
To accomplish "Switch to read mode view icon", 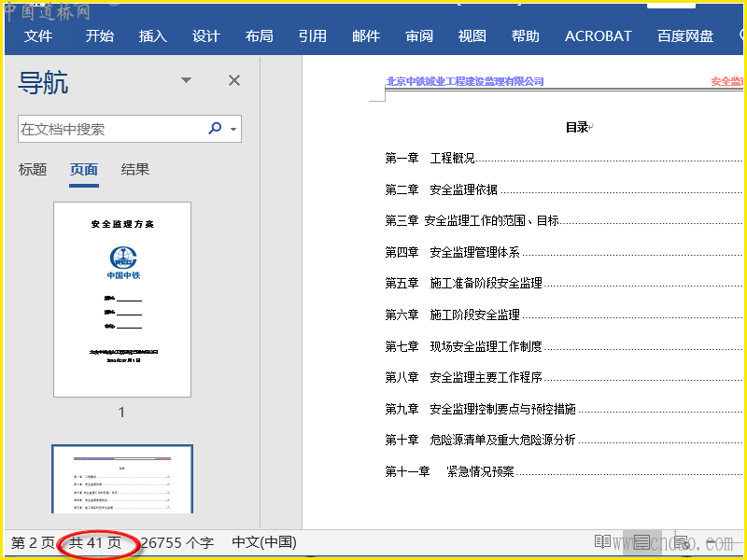I will pos(603,542).
